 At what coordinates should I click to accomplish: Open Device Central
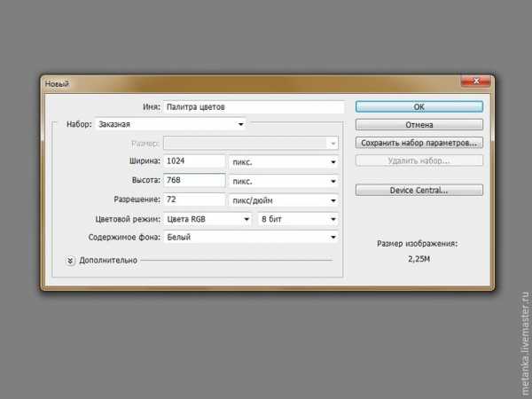(x=419, y=190)
